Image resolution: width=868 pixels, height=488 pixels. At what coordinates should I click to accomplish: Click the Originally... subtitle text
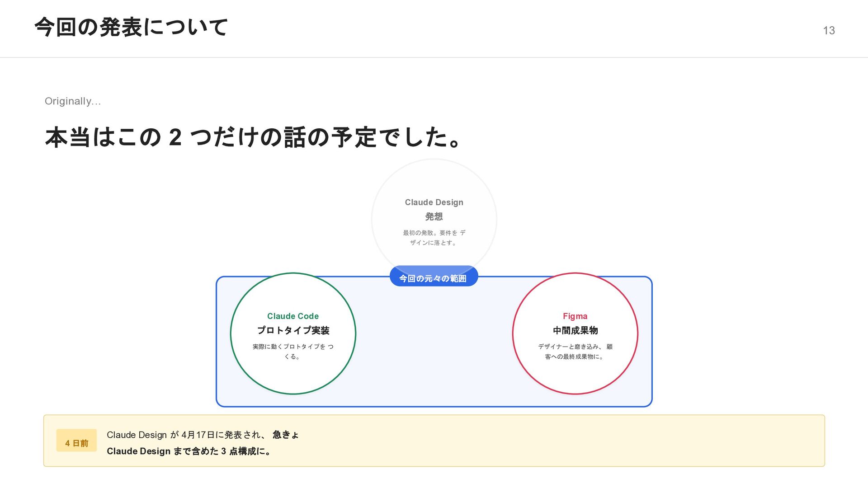point(72,101)
